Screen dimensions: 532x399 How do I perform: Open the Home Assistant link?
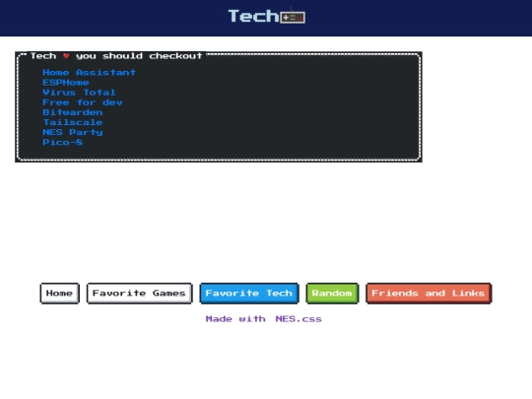coord(90,72)
